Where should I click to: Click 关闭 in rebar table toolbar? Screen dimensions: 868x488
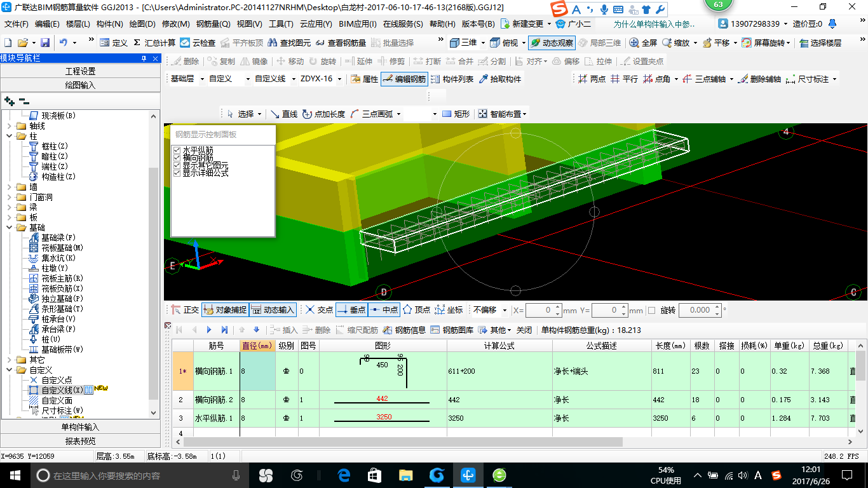(524, 330)
